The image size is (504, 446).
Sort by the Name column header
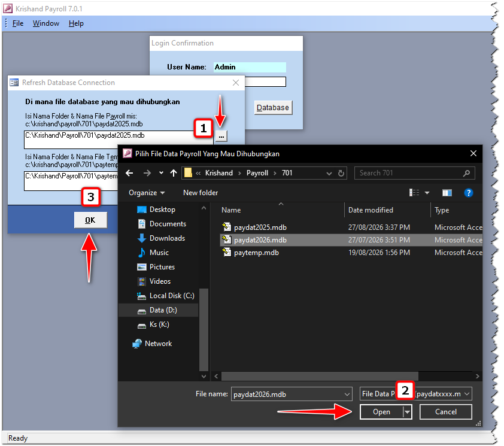(x=231, y=210)
